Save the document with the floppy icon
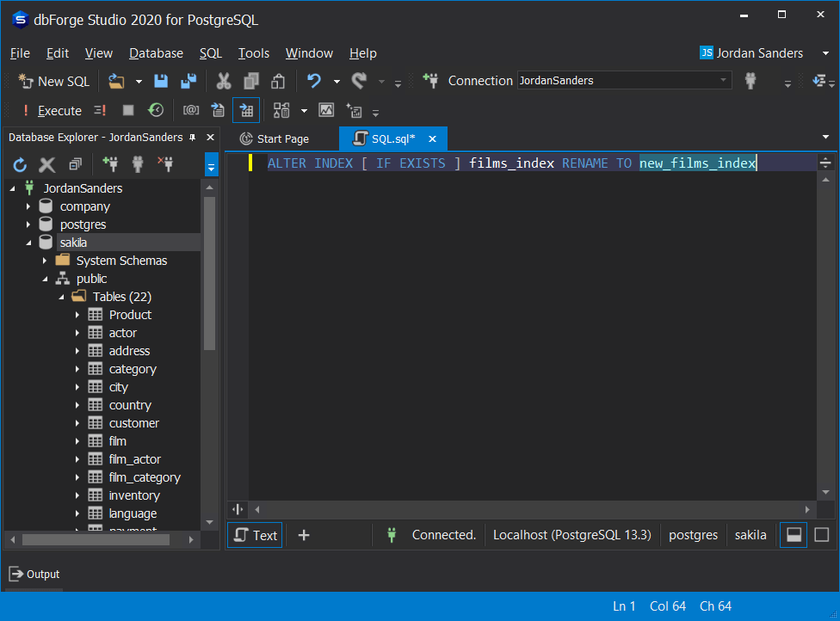The width and height of the screenshot is (840, 621). [161, 82]
